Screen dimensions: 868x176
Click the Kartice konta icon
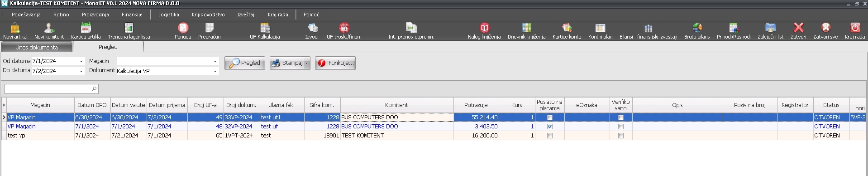[x=567, y=31]
